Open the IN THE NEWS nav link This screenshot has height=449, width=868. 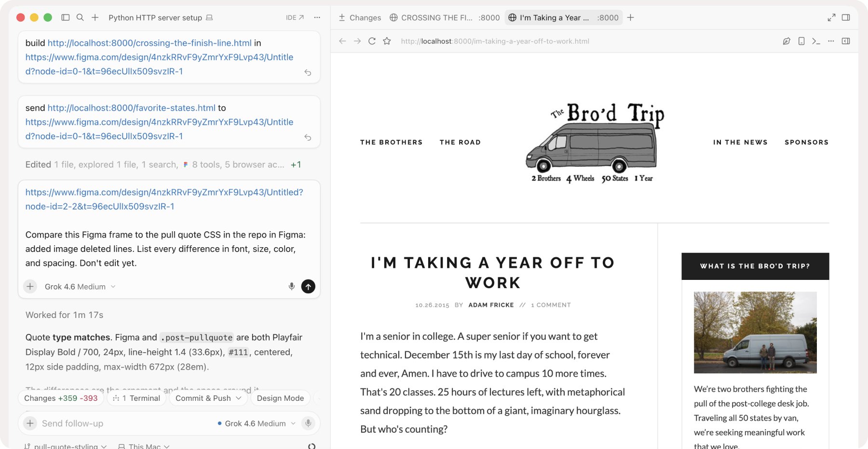(740, 142)
